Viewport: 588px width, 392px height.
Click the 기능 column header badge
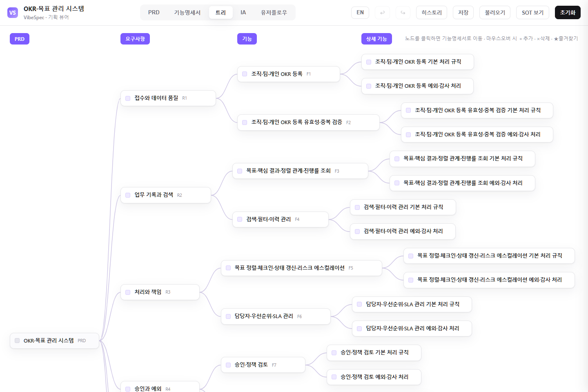coord(247,39)
